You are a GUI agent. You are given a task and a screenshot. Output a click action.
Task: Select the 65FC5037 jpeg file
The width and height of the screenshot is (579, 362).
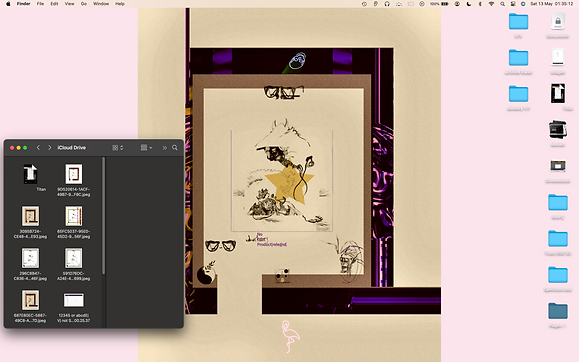[x=73, y=216]
